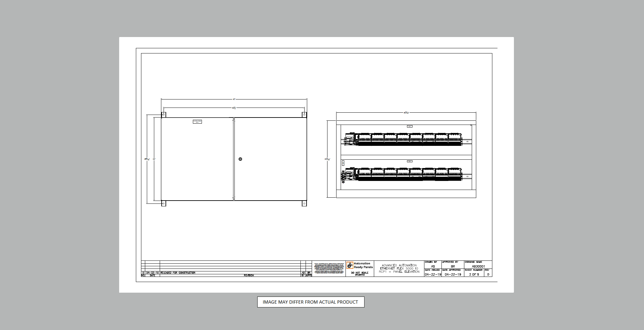
Task: Click the enclosure door latch symbol
Action: pos(240,159)
